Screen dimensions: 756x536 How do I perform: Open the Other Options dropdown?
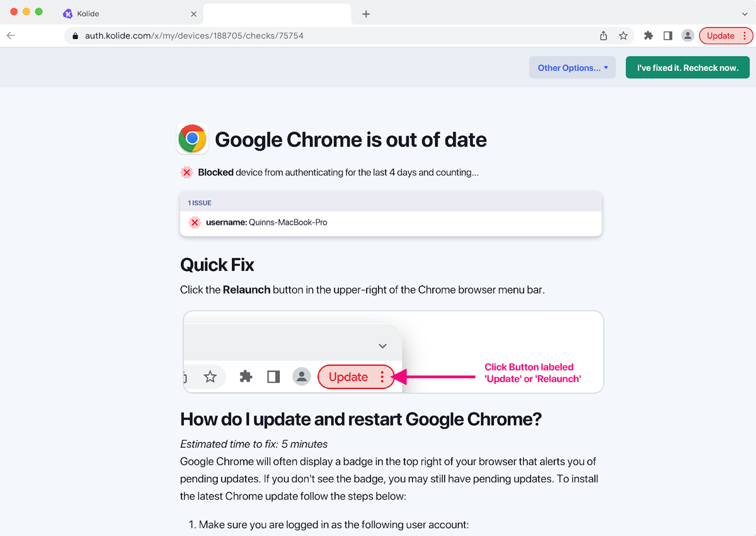[571, 67]
